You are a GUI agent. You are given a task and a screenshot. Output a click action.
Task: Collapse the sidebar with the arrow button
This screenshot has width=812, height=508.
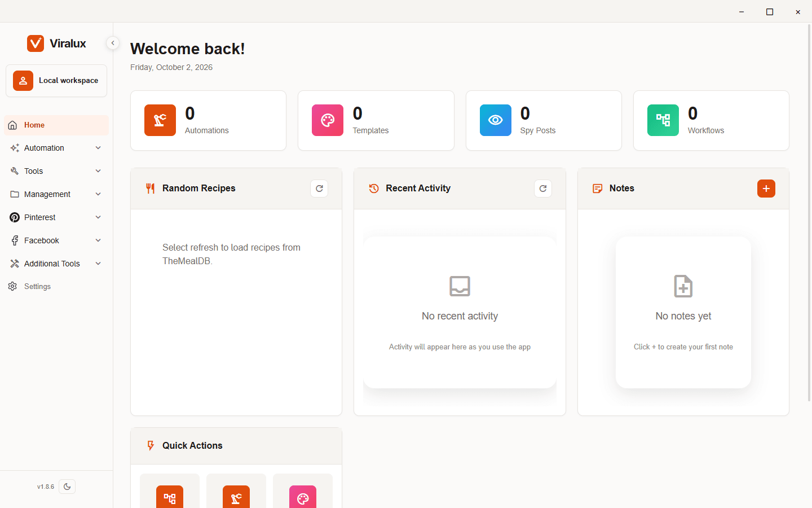coord(113,43)
